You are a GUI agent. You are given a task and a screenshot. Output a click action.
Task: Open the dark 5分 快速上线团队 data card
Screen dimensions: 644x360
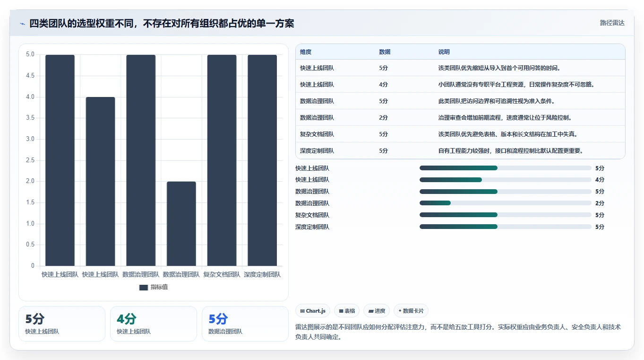pos(62,324)
